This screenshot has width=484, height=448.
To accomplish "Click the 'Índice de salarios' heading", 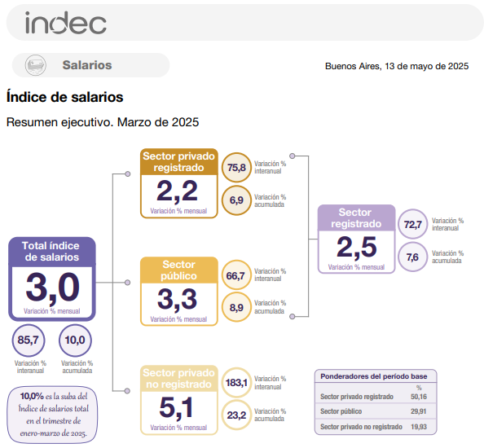I will tap(65, 97).
